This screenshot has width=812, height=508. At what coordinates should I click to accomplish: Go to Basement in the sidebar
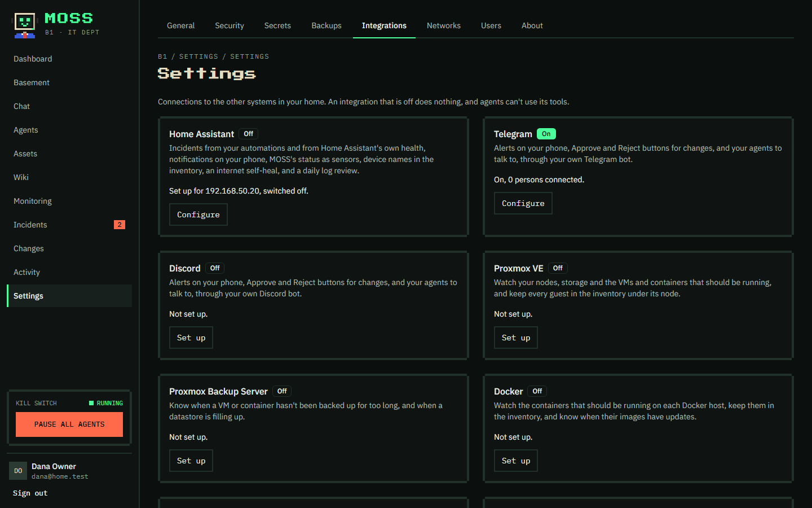[x=69, y=82]
